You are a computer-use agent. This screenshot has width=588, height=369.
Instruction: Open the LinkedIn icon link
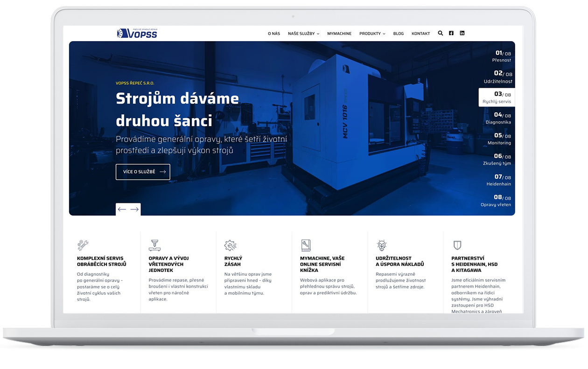[462, 33]
